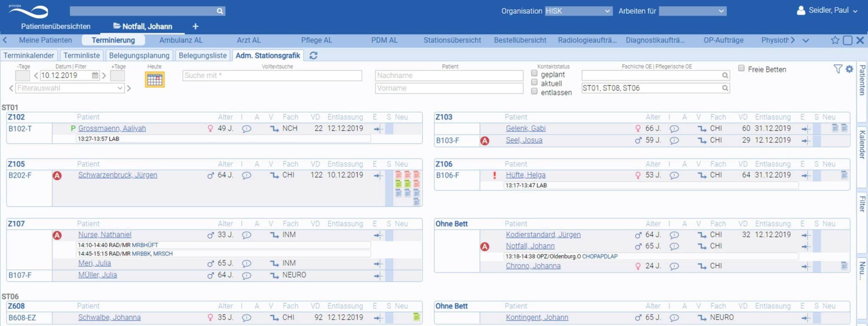
Task: Click appointment 14:10-14:40 RAD/MR MRBHÜFT
Action: [223, 245]
